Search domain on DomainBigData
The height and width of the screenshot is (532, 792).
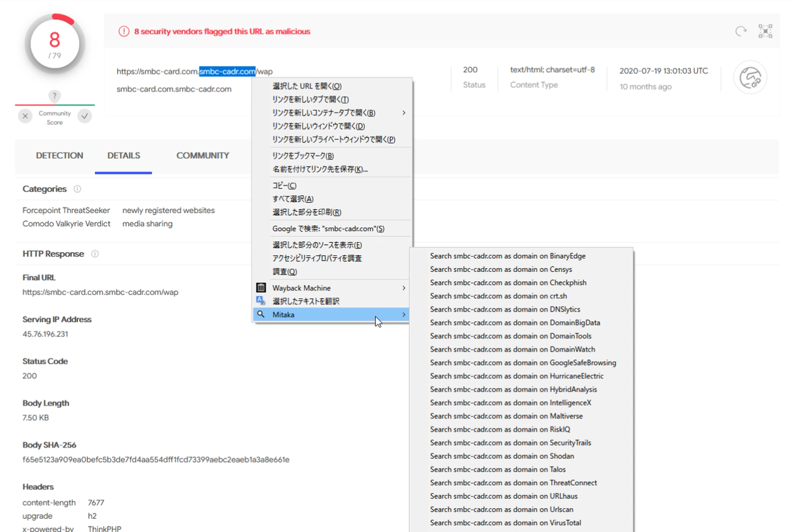(x=521, y=323)
